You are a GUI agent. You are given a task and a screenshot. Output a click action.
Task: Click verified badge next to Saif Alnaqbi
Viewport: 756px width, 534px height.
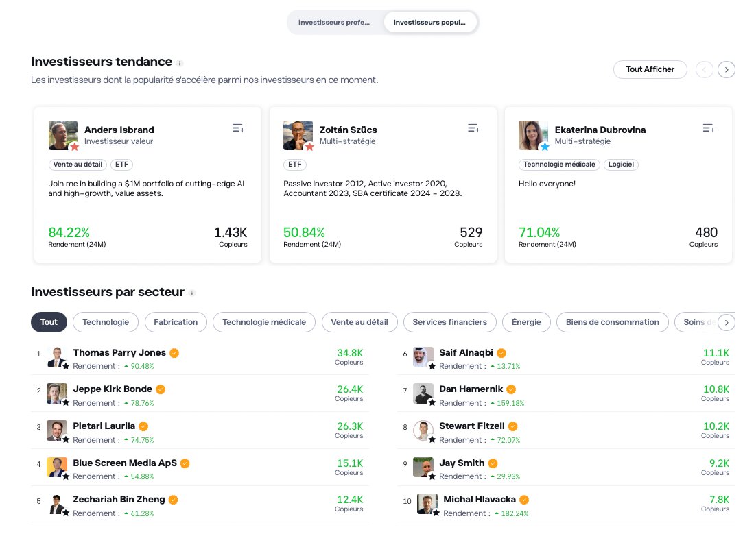(501, 353)
